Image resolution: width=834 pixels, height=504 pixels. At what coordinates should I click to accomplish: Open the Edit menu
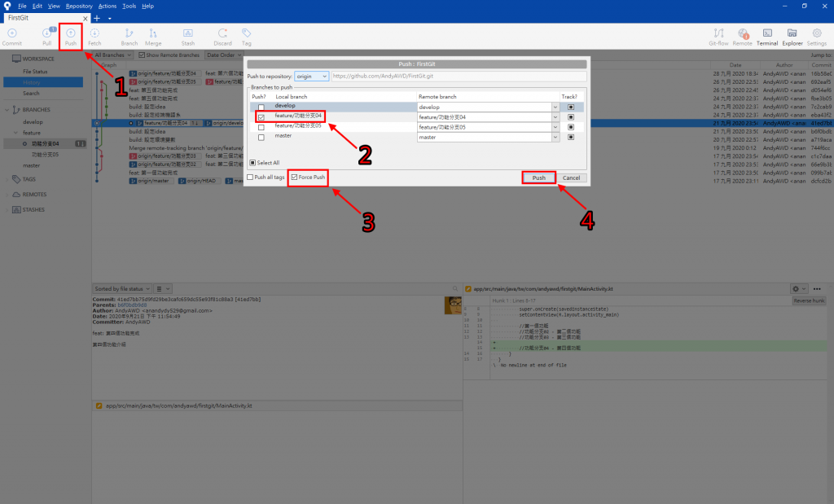pos(37,6)
